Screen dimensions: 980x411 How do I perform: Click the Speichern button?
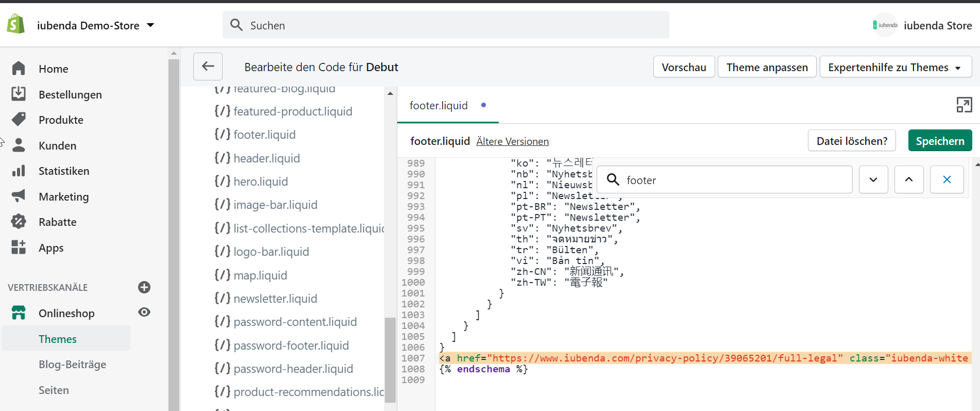pos(940,141)
